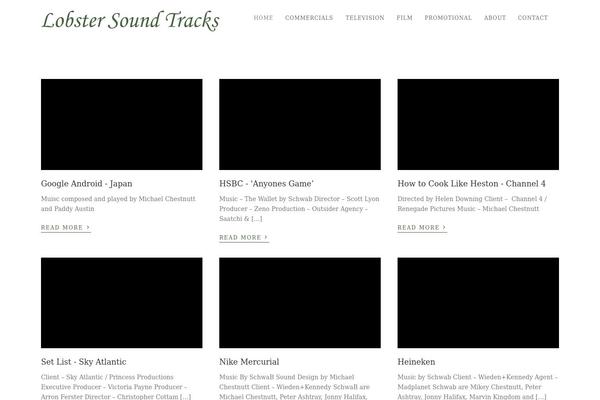Select the text 'Client – Sky Atlantic / Princess Productions'

coord(107,377)
